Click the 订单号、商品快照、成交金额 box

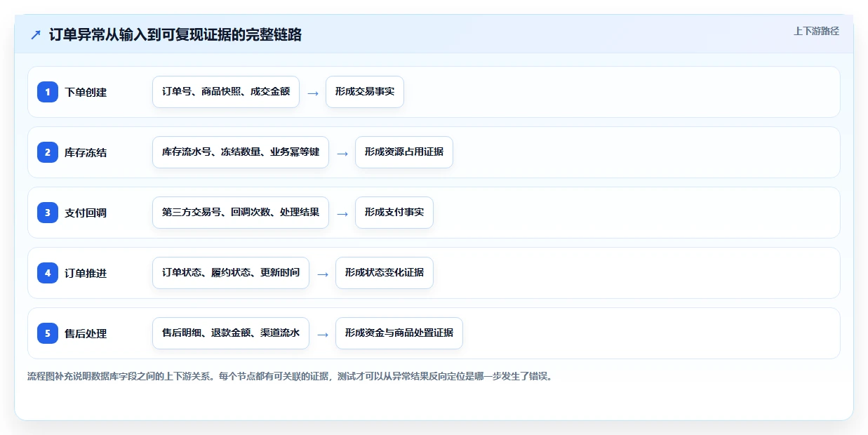[x=226, y=92]
